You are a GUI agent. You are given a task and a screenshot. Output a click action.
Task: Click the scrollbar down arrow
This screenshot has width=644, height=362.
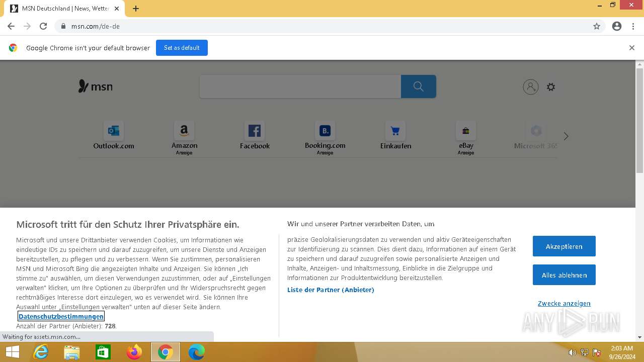639,337
